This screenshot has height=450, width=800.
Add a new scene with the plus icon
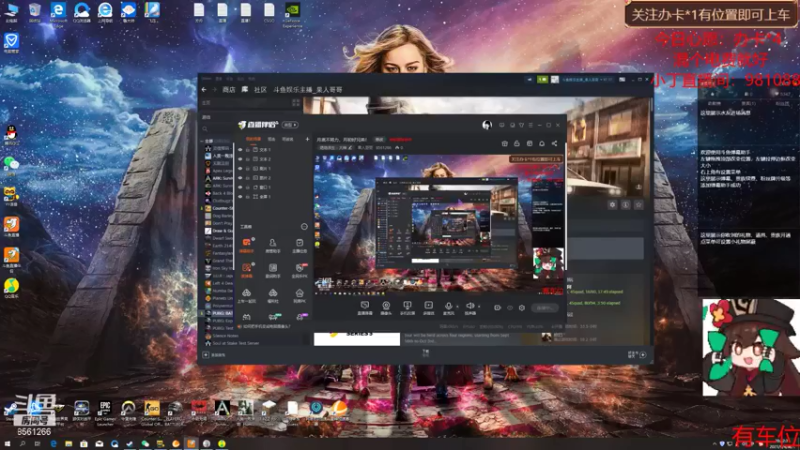(307, 139)
